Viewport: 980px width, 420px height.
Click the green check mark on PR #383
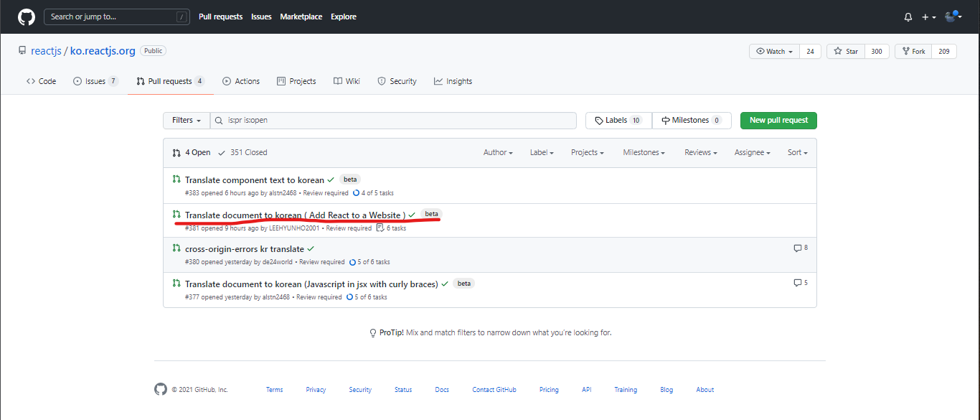click(329, 179)
